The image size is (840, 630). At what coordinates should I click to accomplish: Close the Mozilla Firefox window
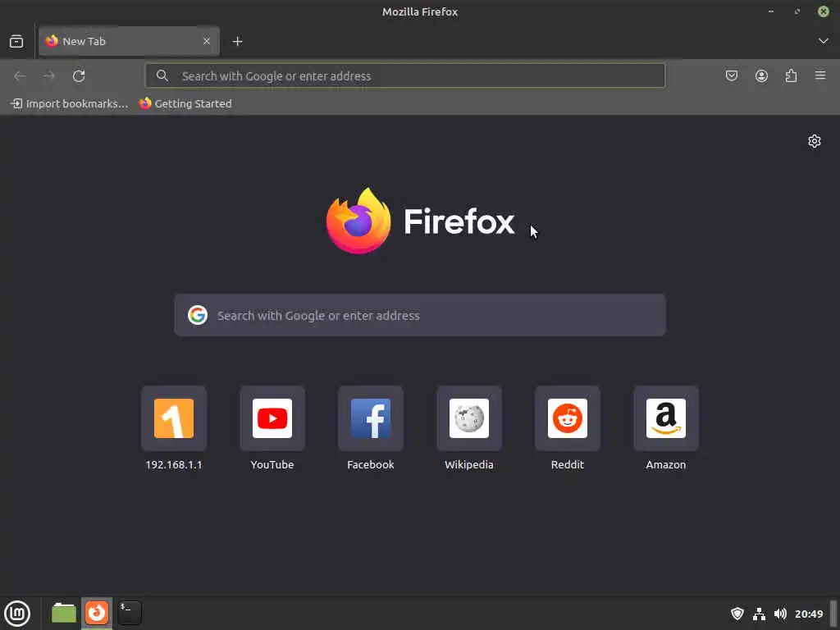point(824,11)
